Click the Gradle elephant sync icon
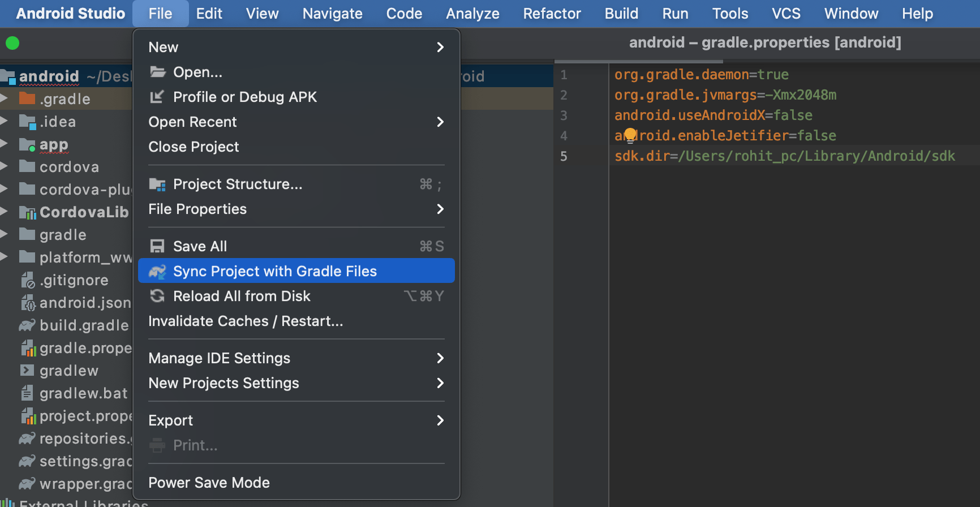 [x=157, y=272]
